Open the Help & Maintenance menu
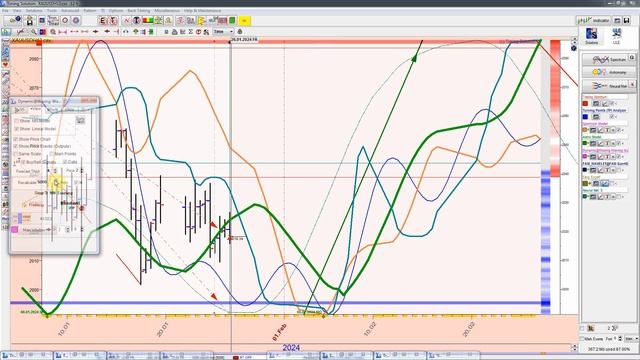Screen dimensions: 640x360 (202, 11)
